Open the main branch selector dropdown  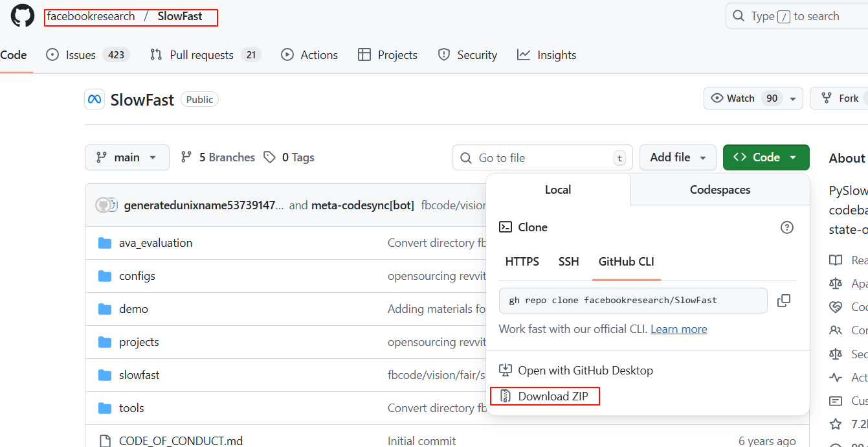(x=127, y=157)
